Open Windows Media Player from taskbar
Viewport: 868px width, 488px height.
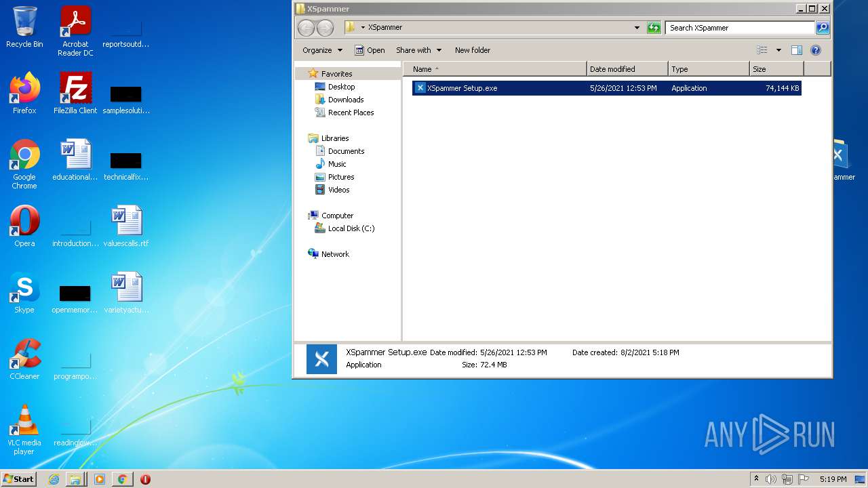tap(100, 479)
